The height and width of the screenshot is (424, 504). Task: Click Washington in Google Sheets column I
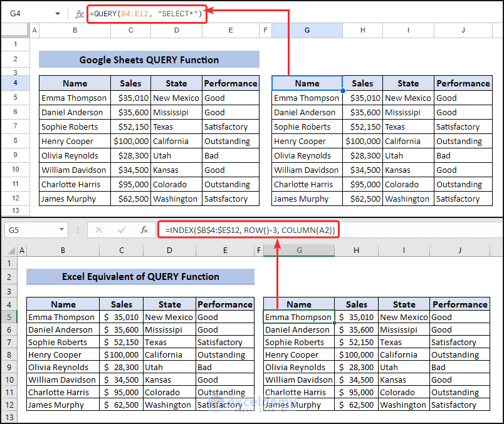407,199
